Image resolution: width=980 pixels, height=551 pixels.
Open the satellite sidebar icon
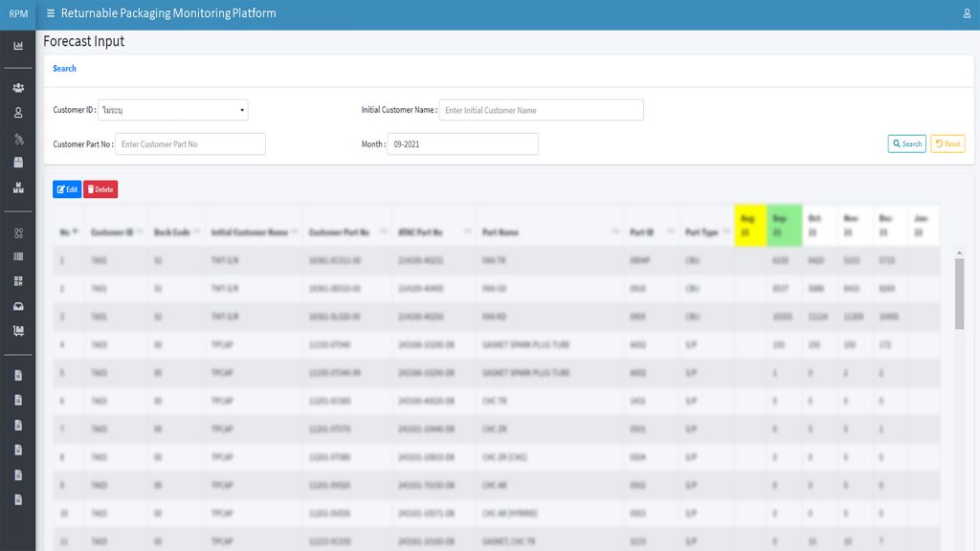point(19,139)
